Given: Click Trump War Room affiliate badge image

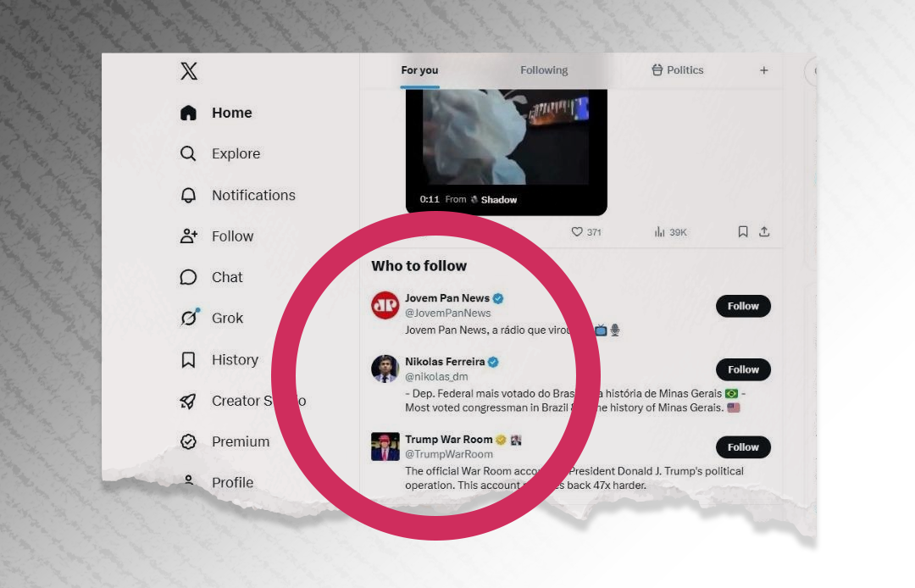Looking at the screenshot, I should (516, 440).
